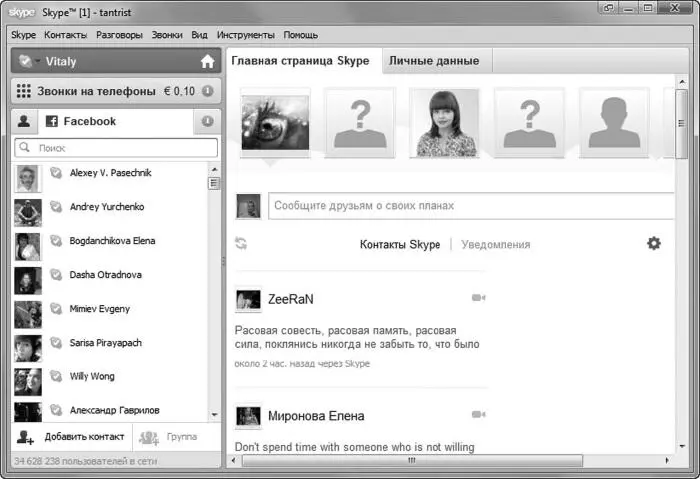Screen dimensions: 700x479
Task: Click own avatar beside mood message field
Action: 248,206
